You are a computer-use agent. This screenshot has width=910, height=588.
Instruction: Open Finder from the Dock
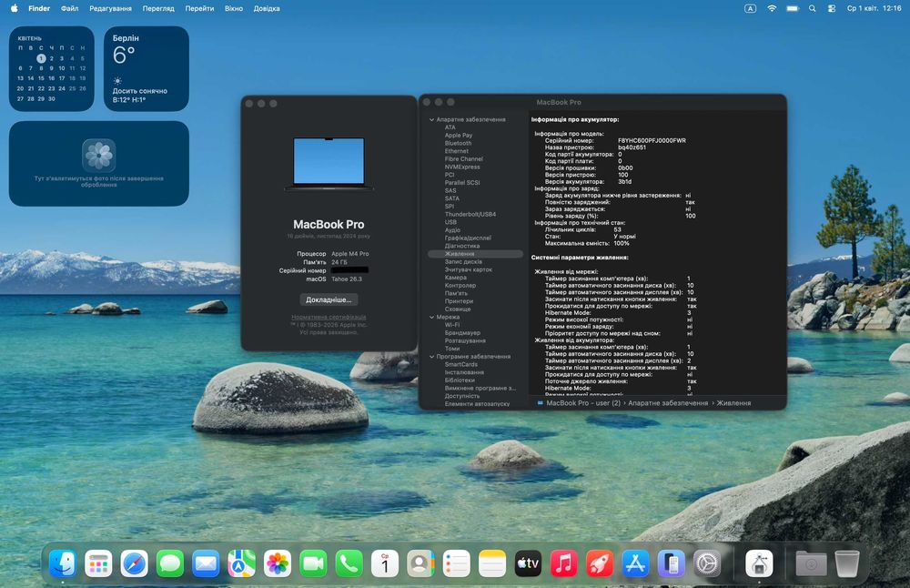pyautogui.click(x=63, y=563)
